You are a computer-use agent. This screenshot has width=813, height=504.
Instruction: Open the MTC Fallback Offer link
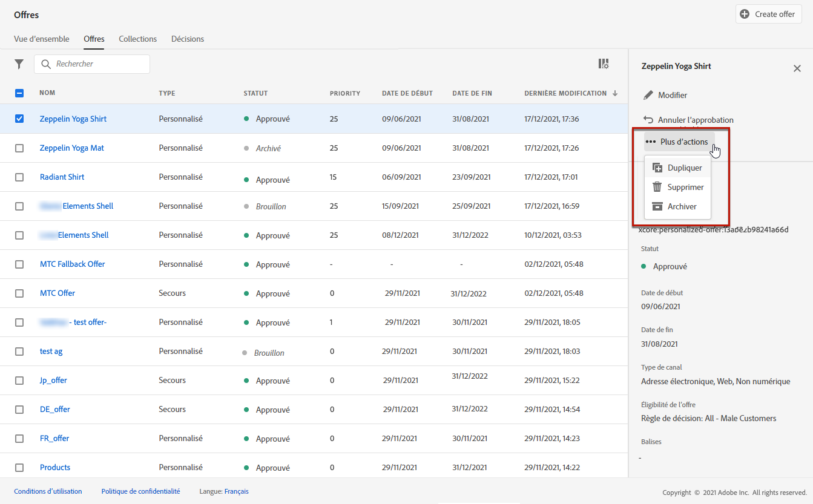coord(72,264)
